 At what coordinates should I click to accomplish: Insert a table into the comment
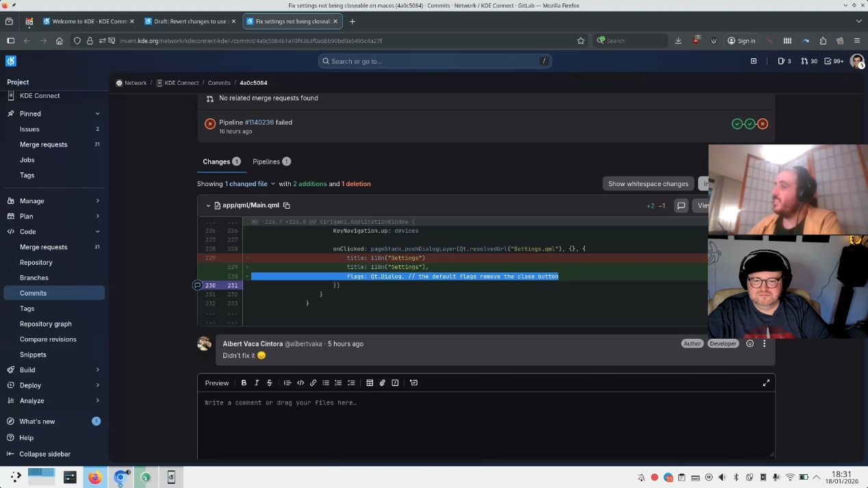[x=369, y=383]
